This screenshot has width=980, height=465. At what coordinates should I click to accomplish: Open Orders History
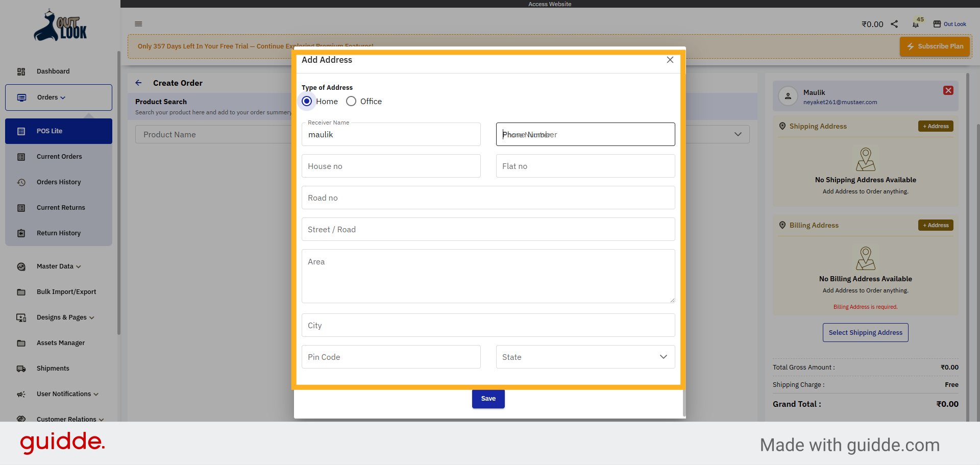pos(59,182)
